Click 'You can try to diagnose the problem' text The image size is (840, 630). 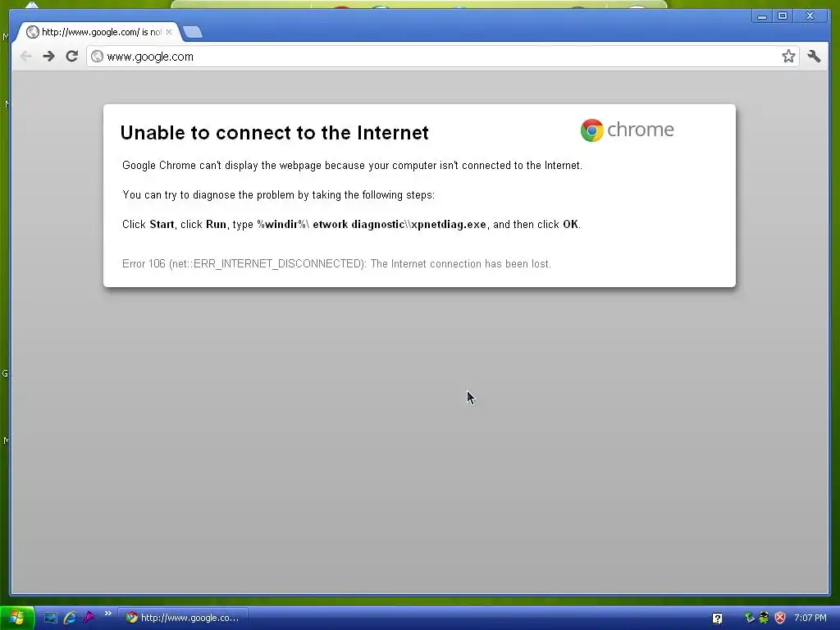coord(279,195)
